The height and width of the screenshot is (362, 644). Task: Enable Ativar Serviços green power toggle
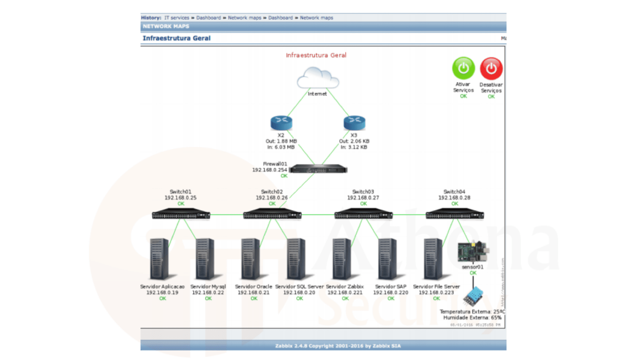coord(463,69)
